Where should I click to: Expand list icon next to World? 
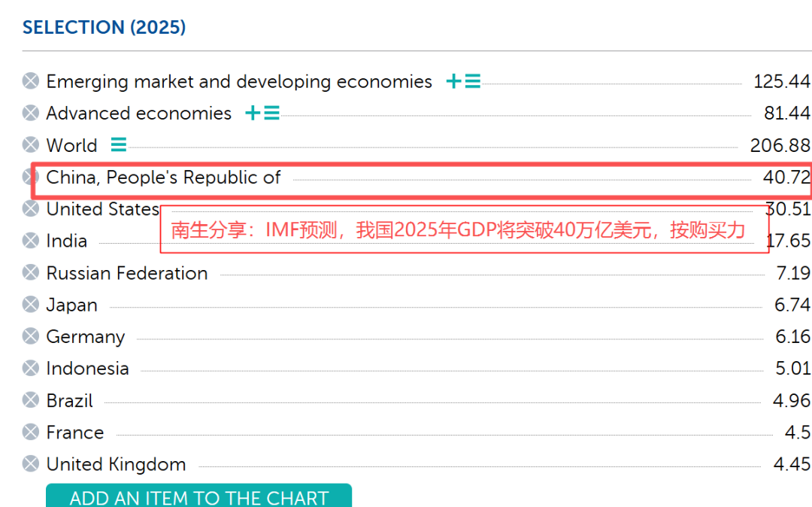[x=119, y=145]
